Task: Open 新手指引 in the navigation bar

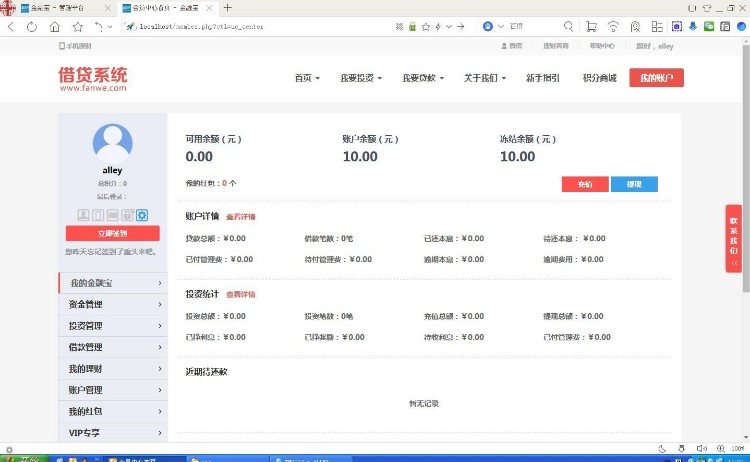Action: click(x=542, y=78)
